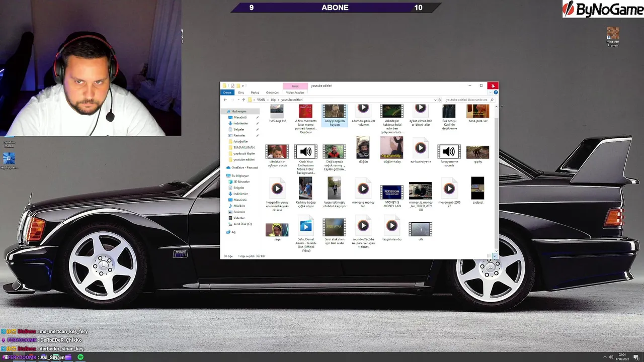Open İndirilenler under Hızlı erişim
644x362 pixels.
pos(238,123)
